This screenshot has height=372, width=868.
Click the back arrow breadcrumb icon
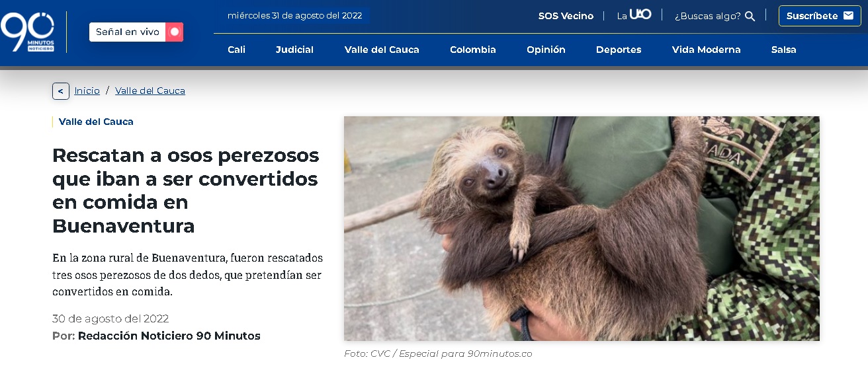(x=61, y=91)
